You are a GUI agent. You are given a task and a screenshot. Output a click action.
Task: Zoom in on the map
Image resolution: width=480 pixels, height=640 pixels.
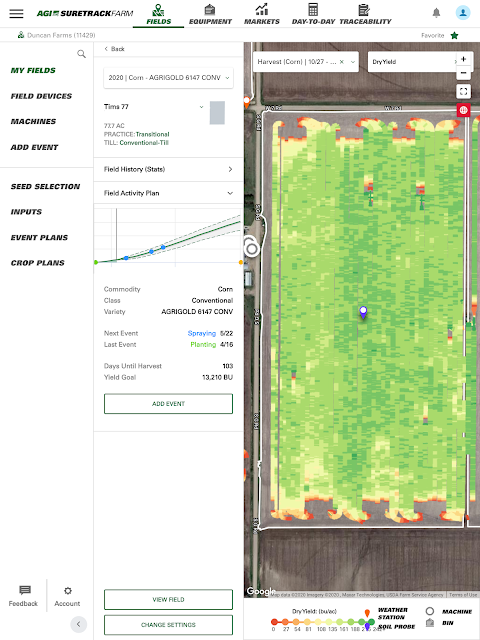click(463, 59)
